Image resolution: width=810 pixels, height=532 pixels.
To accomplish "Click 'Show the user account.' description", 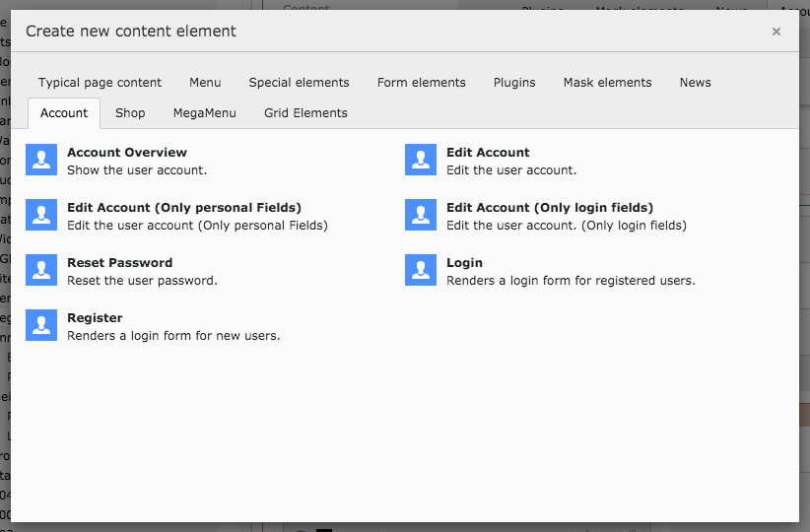I will (x=137, y=170).
